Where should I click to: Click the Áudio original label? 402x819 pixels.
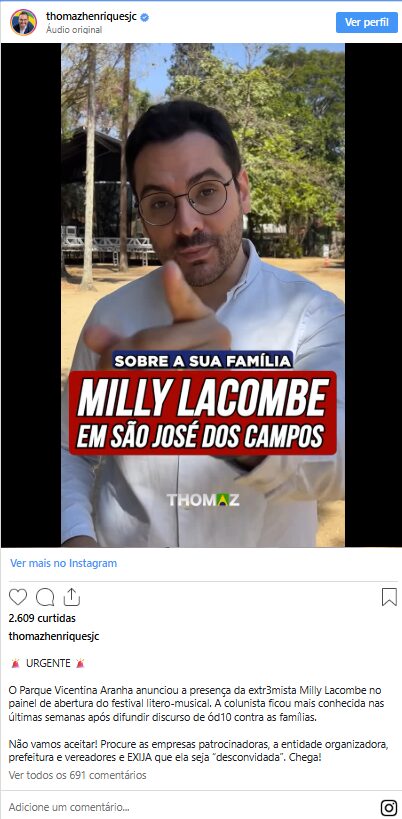(x=74, y=30)
